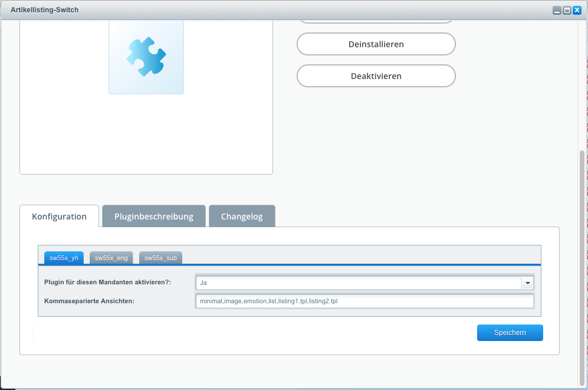
Task: Click the 'Plugin für diesen Mandanten aktivieren?' label
Action: [107, 283]
